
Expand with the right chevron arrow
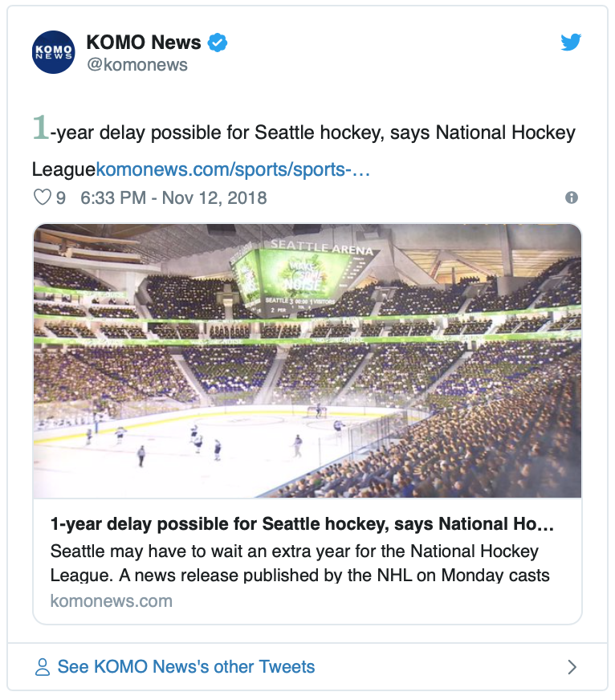point(572,667)
